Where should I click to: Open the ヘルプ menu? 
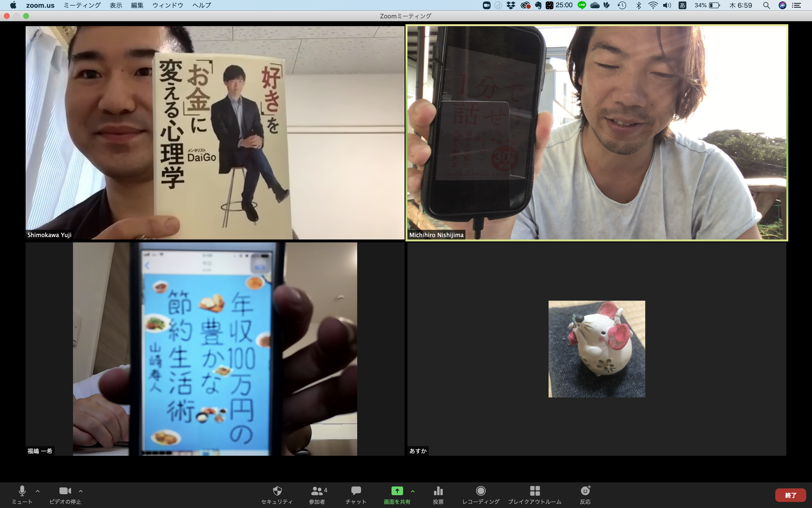pyautogui.click(x=202, y=5)
